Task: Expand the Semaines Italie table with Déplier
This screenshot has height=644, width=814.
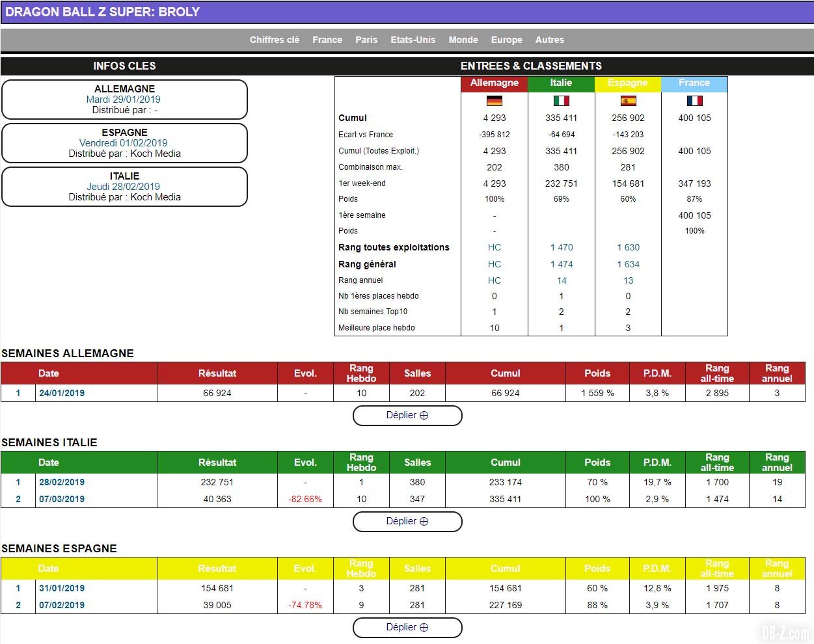Action: click(x=407, y=521)
